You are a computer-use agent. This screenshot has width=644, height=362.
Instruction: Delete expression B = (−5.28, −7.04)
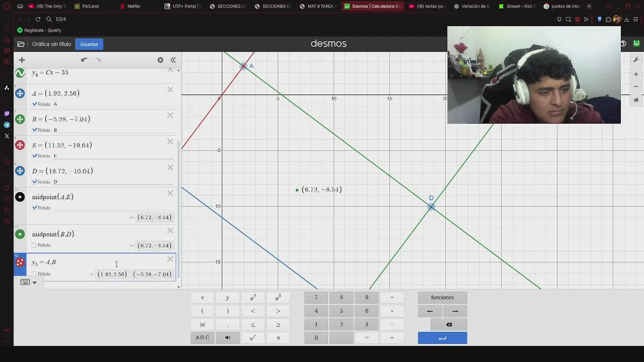pos(170,116)
